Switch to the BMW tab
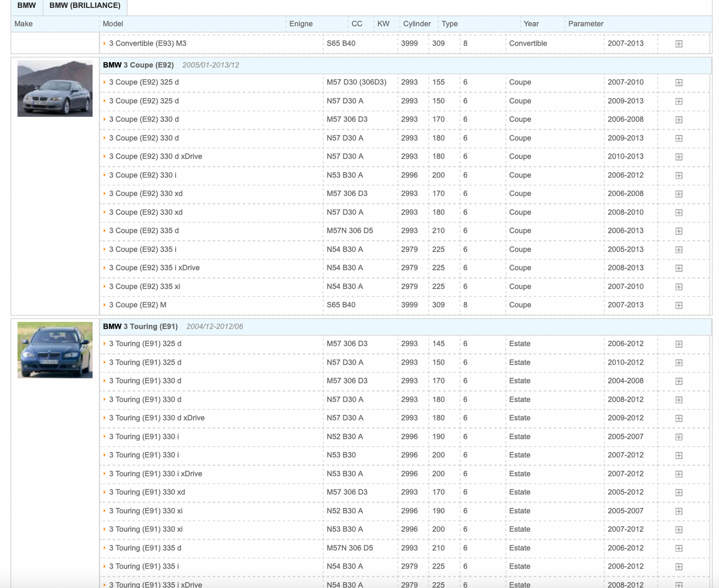This screenshot has height=588, width=719. pyautogui.click(x=27, y=6)
